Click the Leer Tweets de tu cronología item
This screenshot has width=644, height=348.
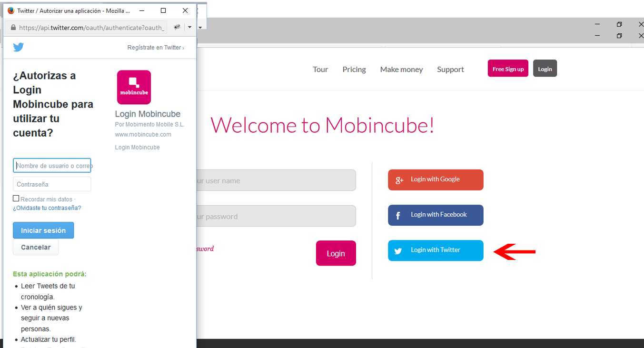[x=48, y=291]
